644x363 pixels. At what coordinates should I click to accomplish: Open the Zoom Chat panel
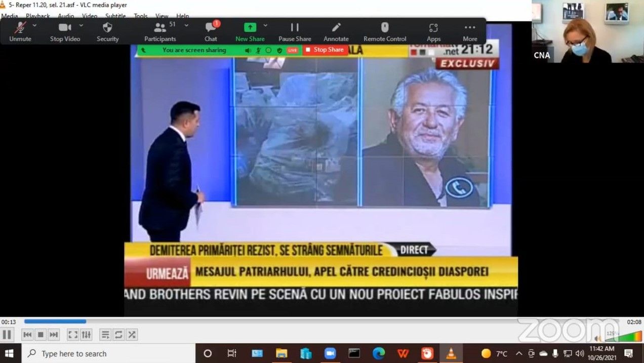point(210,31)
